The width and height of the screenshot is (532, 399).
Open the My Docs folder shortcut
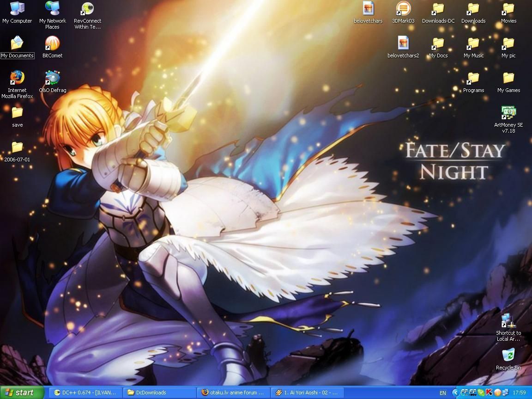pos(438,47)
